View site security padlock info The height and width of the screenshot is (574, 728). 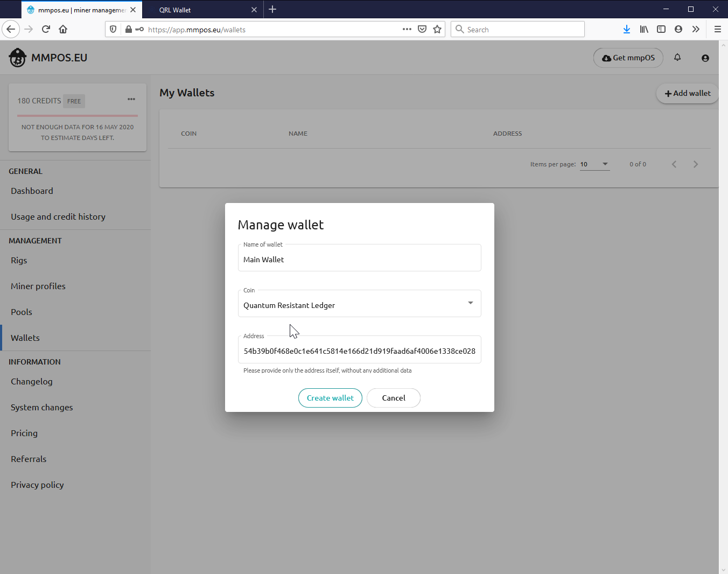(x=129, y=29)
